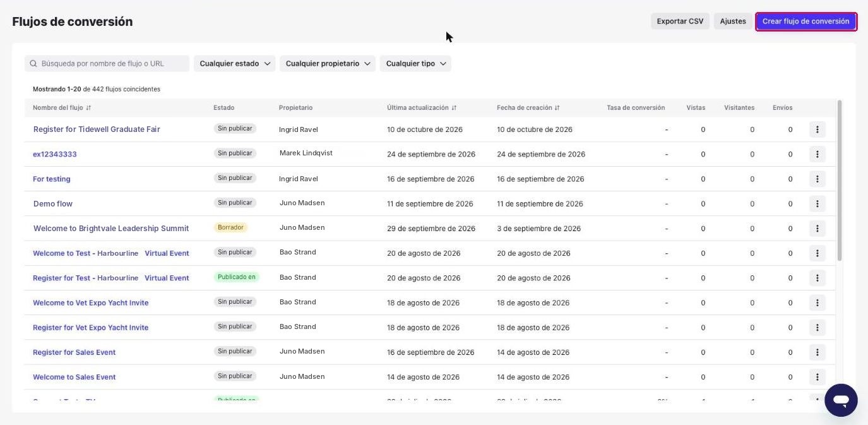Click Ingrid Ravel in For testing row
Viewport: 868px width, 425px height.
299,179
